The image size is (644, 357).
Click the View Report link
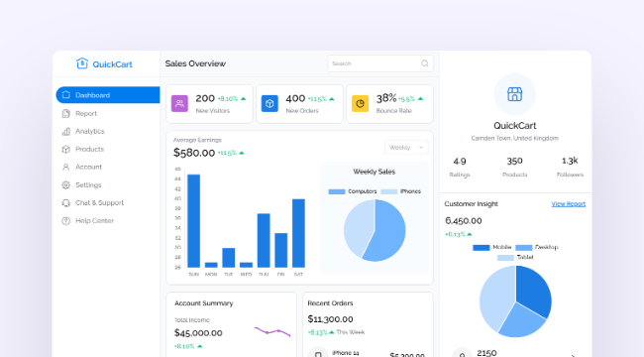569,204
